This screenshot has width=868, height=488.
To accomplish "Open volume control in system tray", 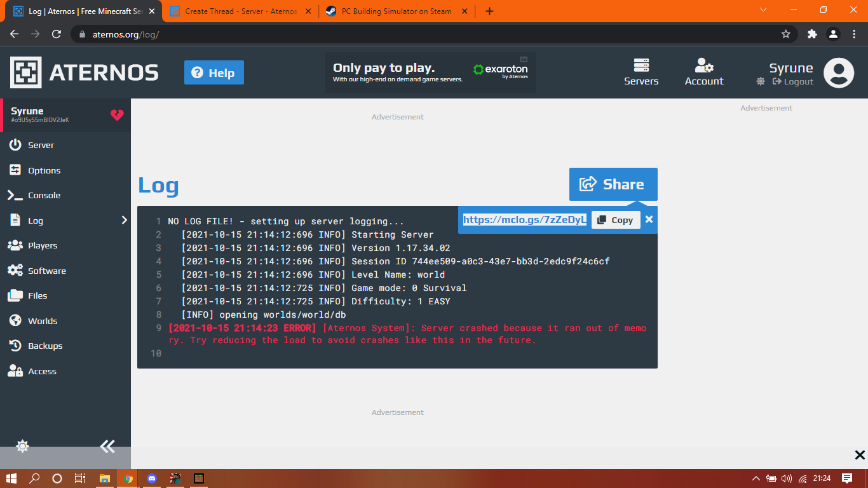I will tap(787, 478).
